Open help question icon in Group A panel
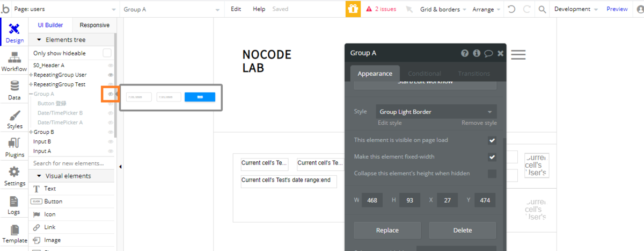Image resolution: width=644 pixels, height=251 pixels. (465, 53)
